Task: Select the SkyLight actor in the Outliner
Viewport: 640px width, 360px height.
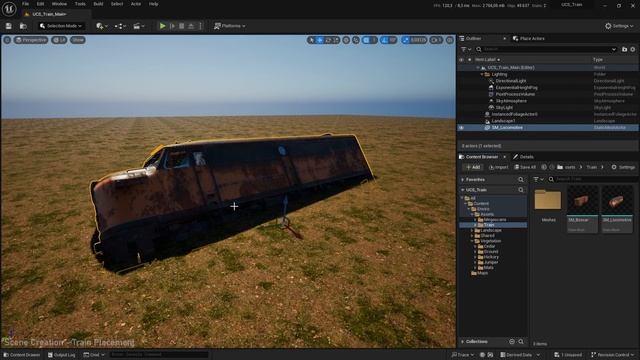Action: pos(504,108)
